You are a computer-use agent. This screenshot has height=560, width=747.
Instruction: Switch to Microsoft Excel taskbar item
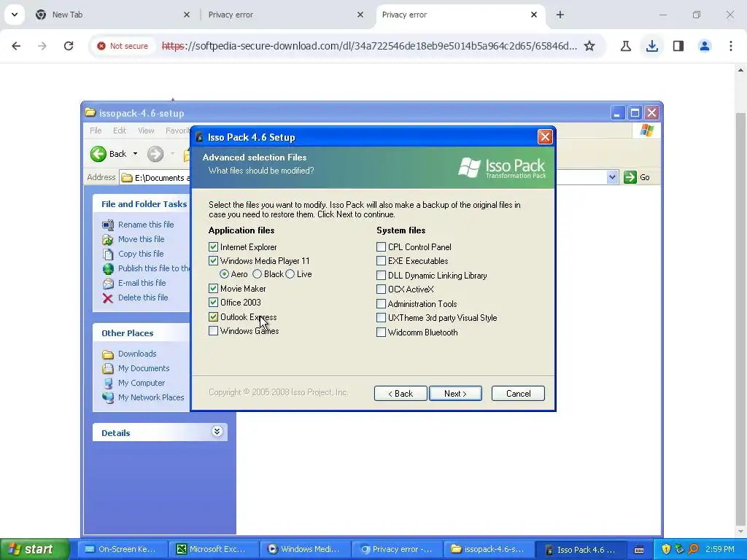213,549
